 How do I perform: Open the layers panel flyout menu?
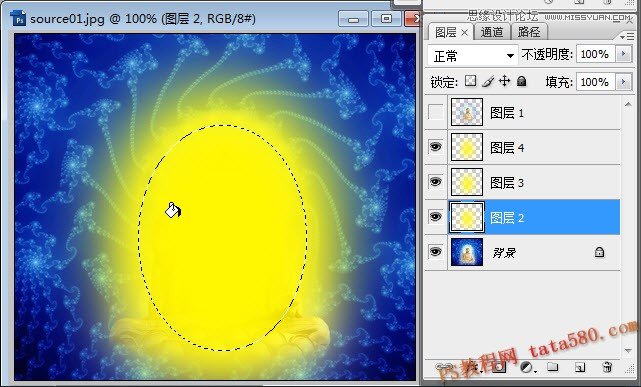pos(627,36)
